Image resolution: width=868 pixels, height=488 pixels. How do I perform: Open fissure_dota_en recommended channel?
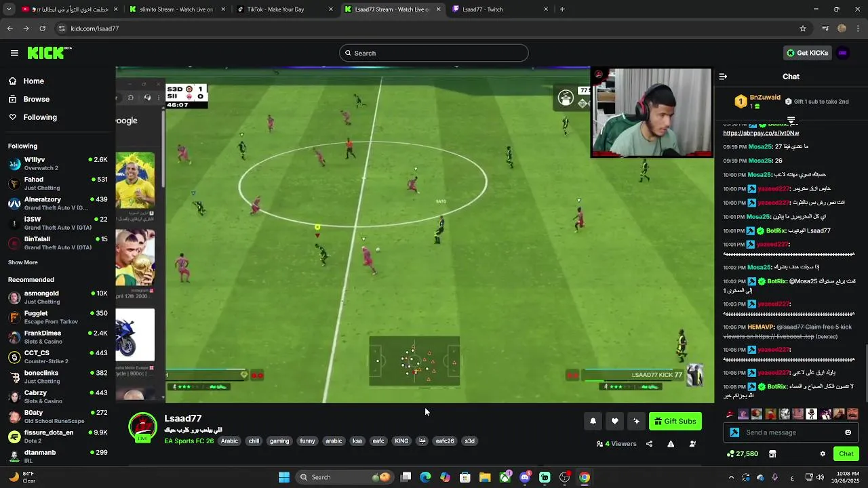point(58,436)
